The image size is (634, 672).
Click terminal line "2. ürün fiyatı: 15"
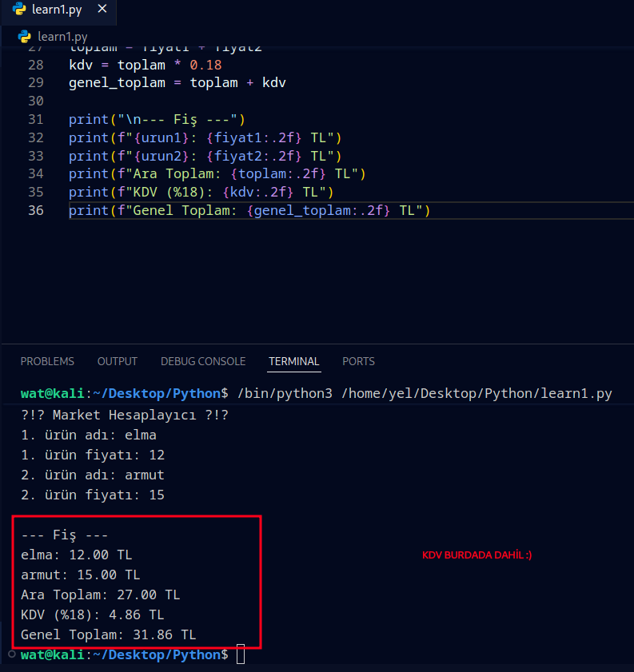pyautogui.click(x=93, y=495)
